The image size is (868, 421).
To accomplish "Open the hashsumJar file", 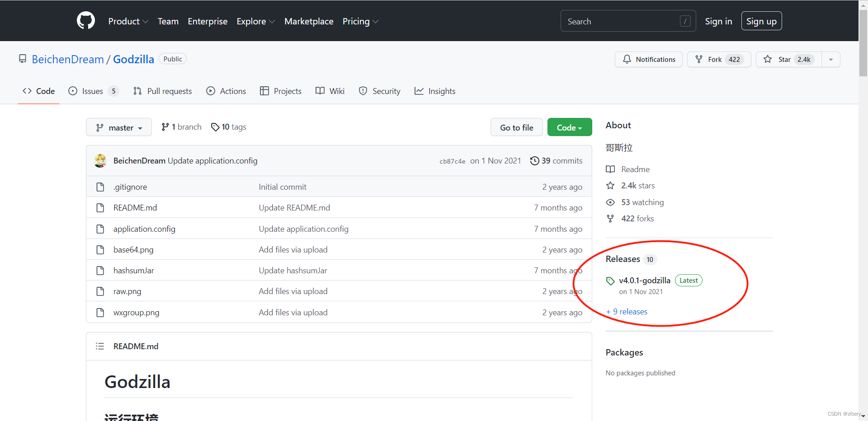I will tap(134, 271).
